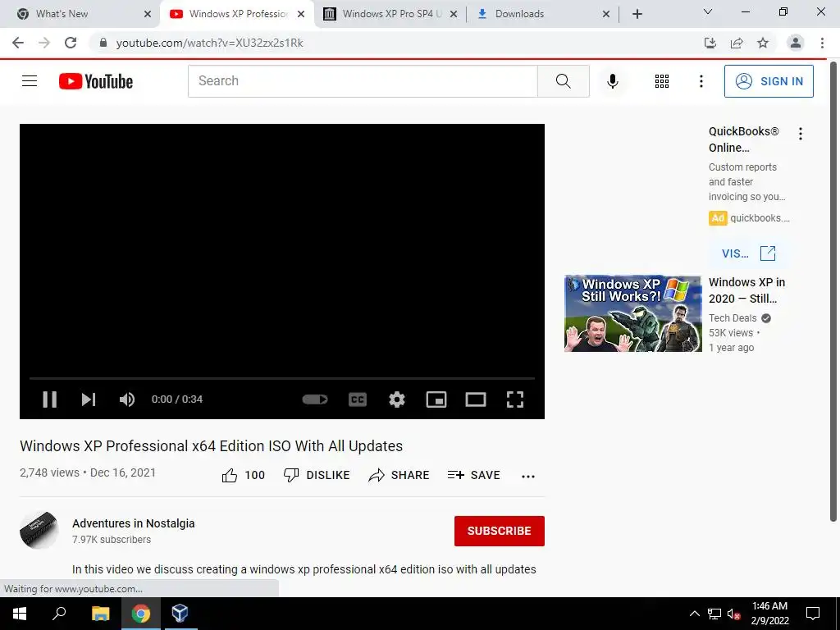Open the Tech Deals channel
Viewport: 840px width, 630px height.
(733, 318)
